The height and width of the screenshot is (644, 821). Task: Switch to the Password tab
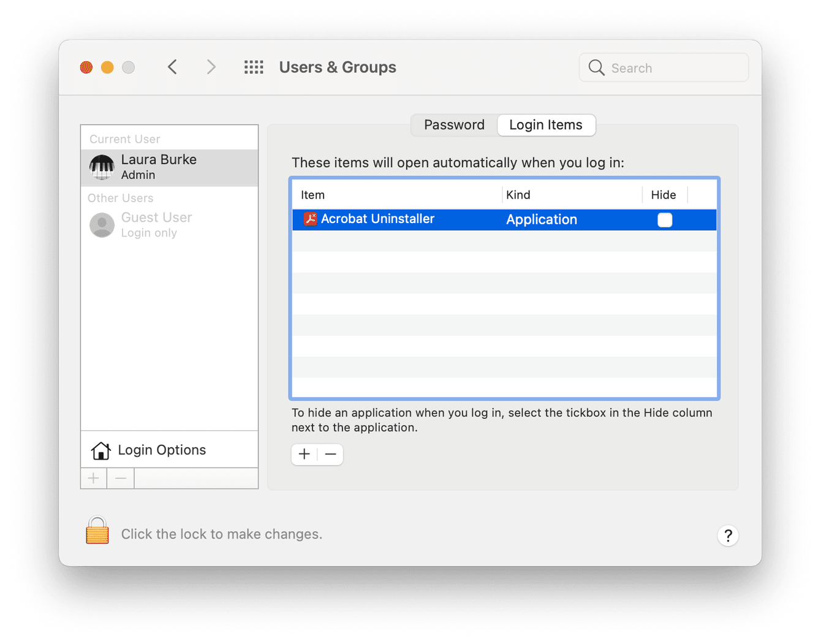coord(453,125)
